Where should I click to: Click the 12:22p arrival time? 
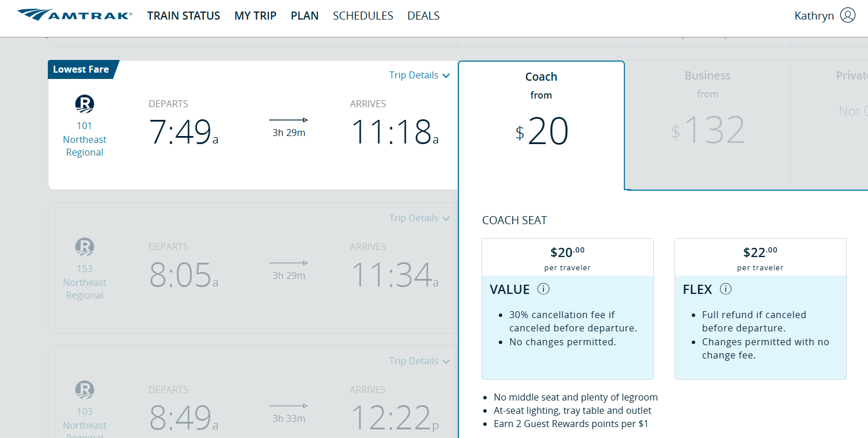pyautogui.click(x=395, y=418)
